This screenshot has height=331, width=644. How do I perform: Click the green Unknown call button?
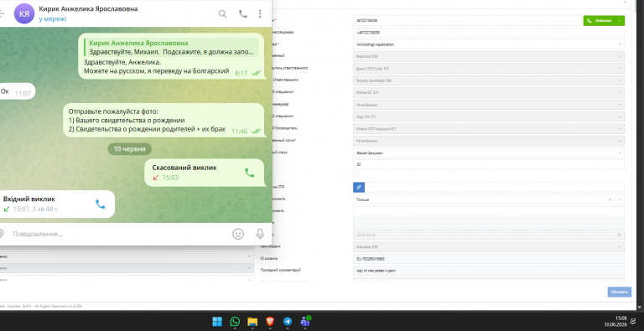pyautogui.click(x=600, y=21)
